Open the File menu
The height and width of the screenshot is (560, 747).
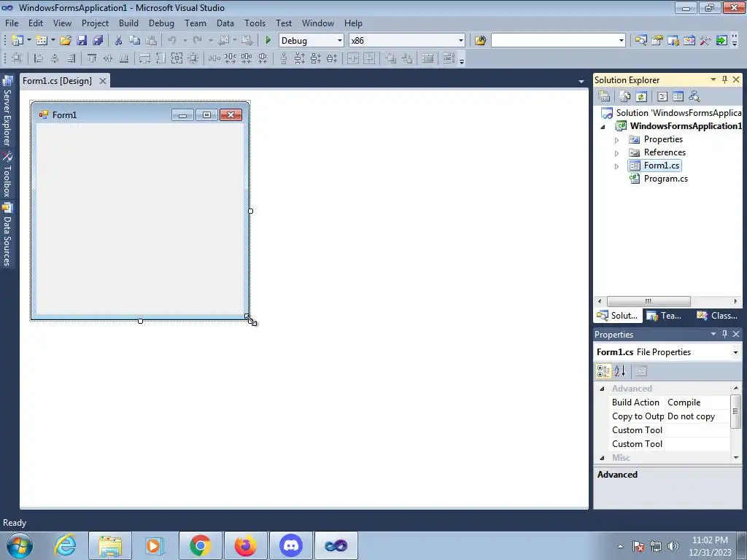(x=12, y=23)
